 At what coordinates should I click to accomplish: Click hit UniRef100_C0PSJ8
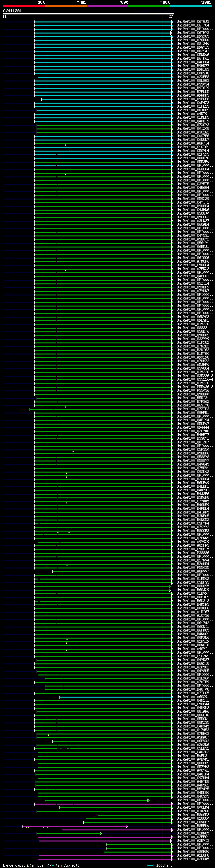(193, 73)
